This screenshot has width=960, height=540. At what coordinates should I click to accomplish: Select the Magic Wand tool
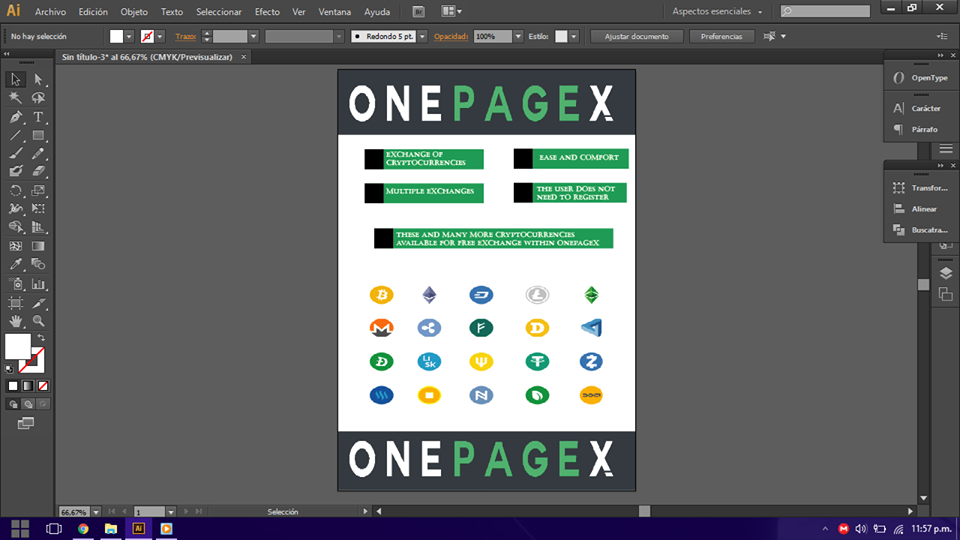tap(15, 98)
